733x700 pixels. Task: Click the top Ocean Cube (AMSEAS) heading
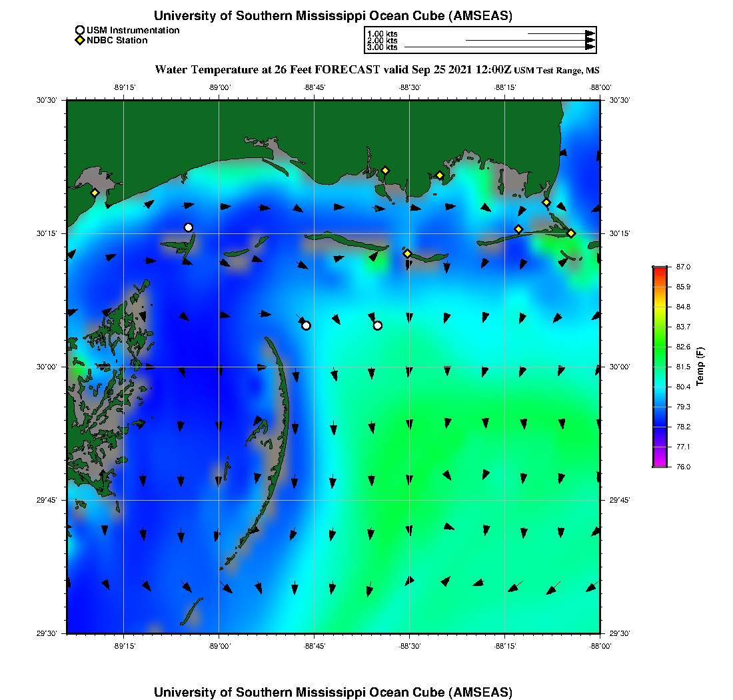[333, 16]
